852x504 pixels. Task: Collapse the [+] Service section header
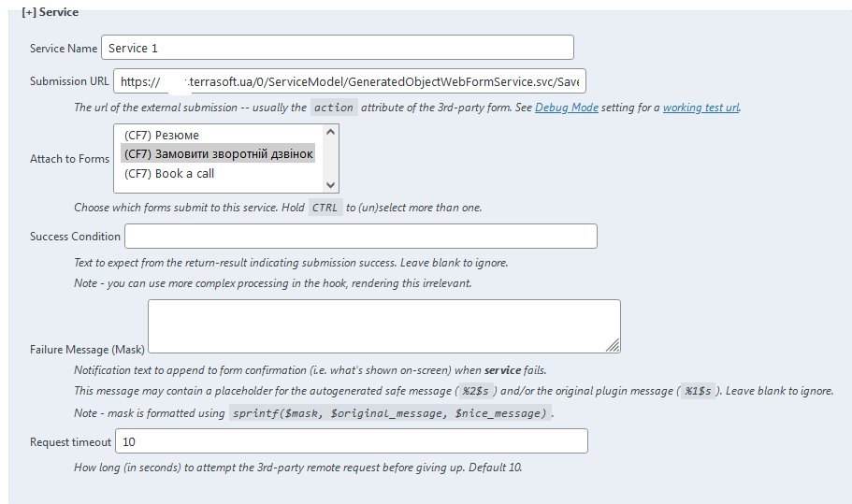pyautogui.click(x=50, y=12)
